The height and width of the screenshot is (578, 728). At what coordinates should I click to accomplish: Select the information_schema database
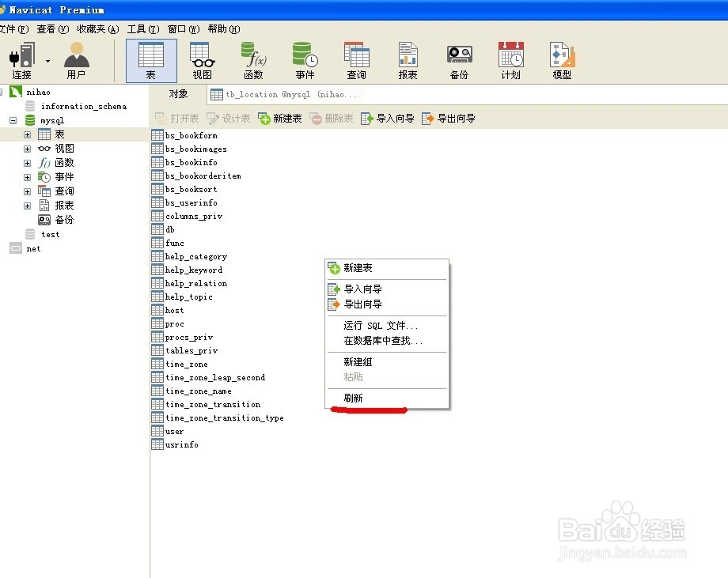click(84, 106)
